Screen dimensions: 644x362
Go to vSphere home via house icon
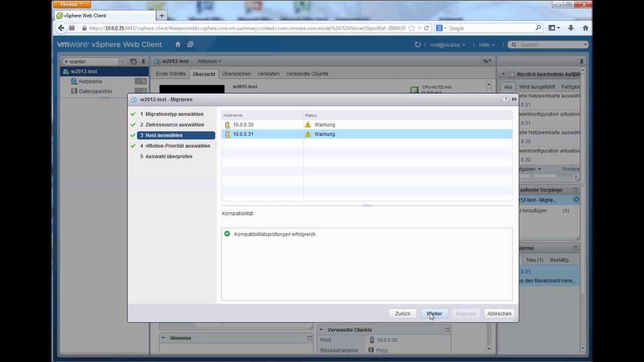click(178, 44)
